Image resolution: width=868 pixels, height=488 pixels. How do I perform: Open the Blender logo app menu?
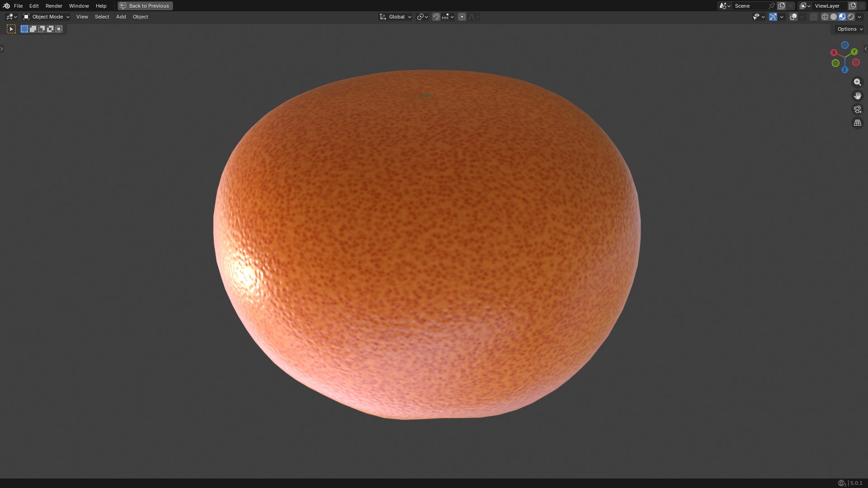(6, 6)
